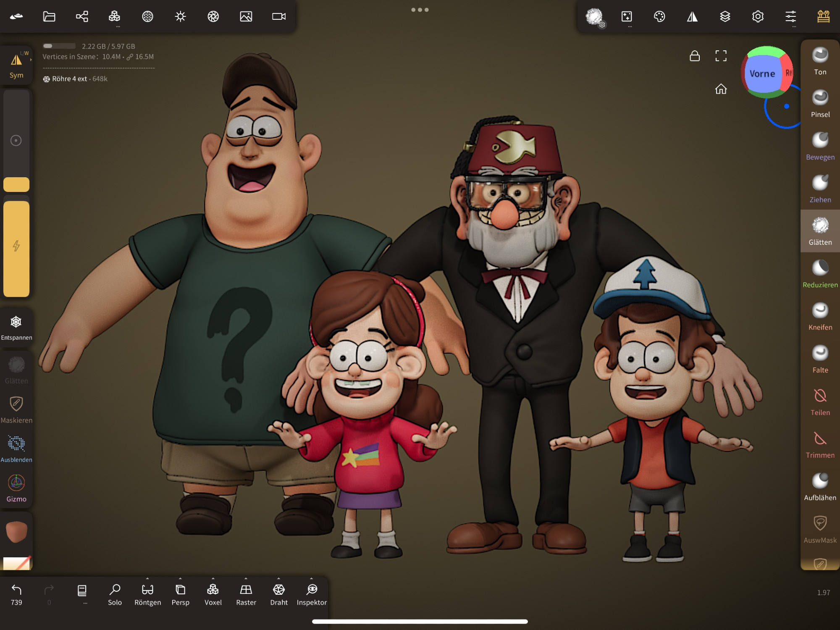Open the history list menu

[82, 592]
